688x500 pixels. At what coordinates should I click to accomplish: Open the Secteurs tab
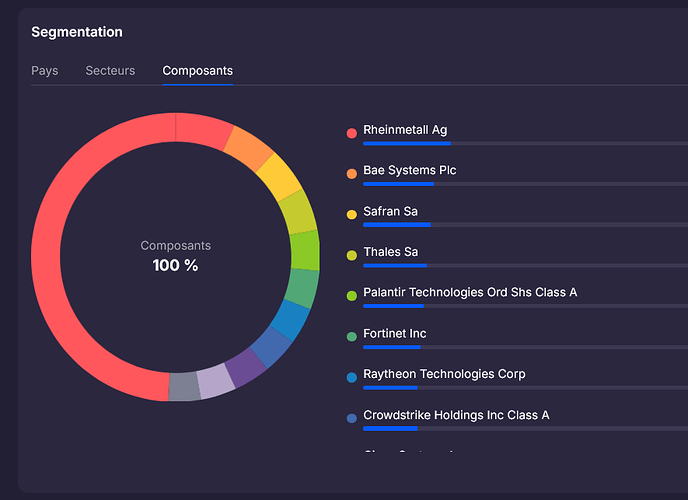(x=110, y=71)
